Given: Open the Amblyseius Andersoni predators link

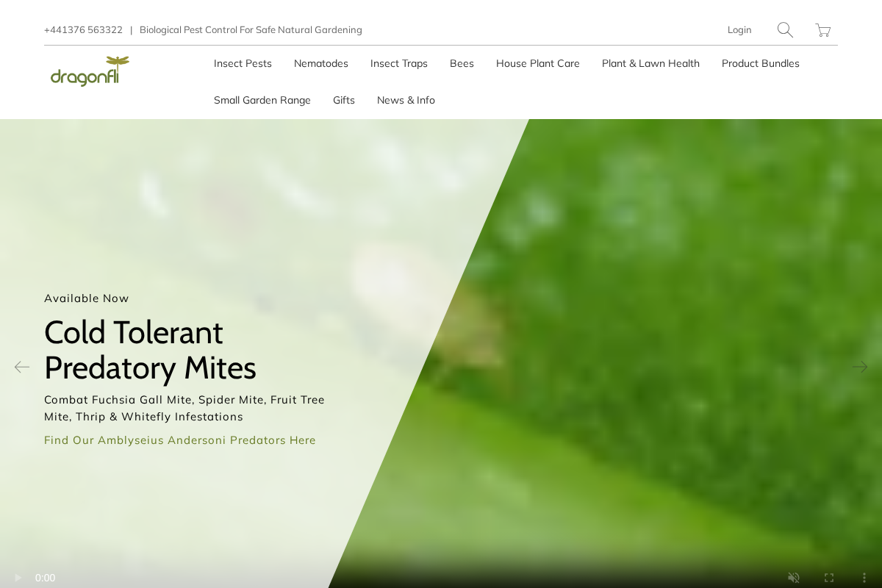Looking at the screenshot, I should tap(180, 440).
